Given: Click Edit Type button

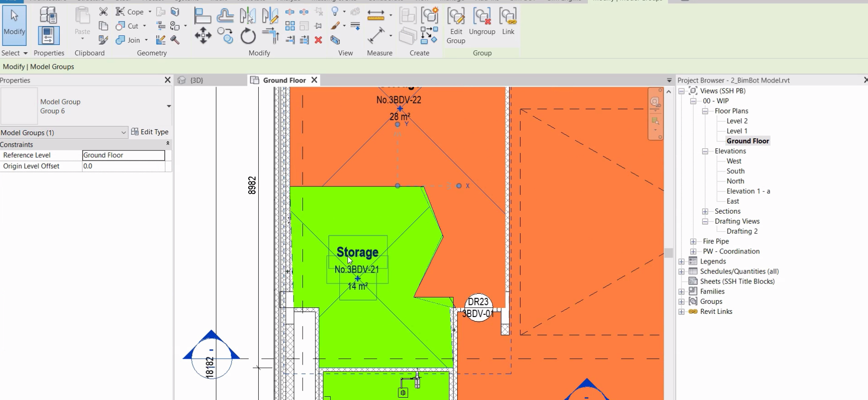Looking at the screenshot, I should tap(150, 132).
